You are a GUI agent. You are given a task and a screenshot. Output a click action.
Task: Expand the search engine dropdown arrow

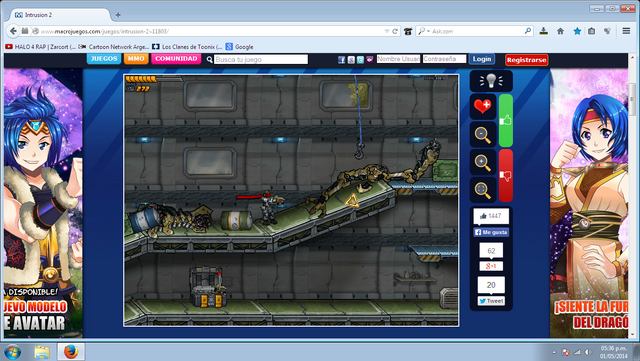click(x=429, y=31)
